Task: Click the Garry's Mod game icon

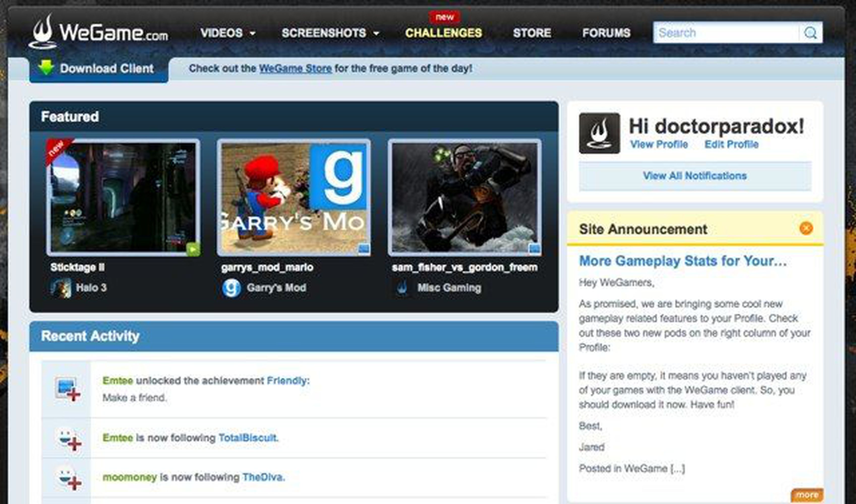Action: click(231, 288)
